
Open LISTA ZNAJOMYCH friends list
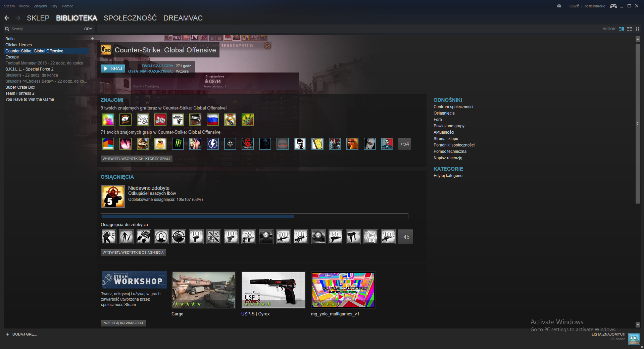tap(608, 334)
